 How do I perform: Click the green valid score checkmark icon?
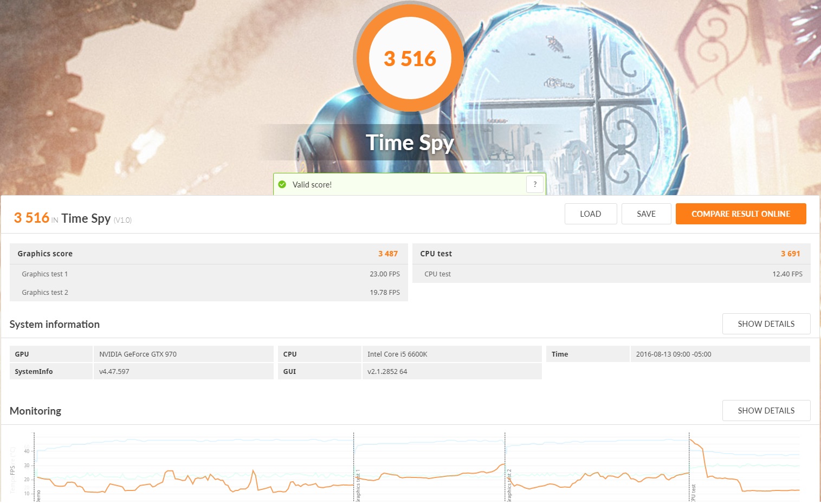point(282,184)
